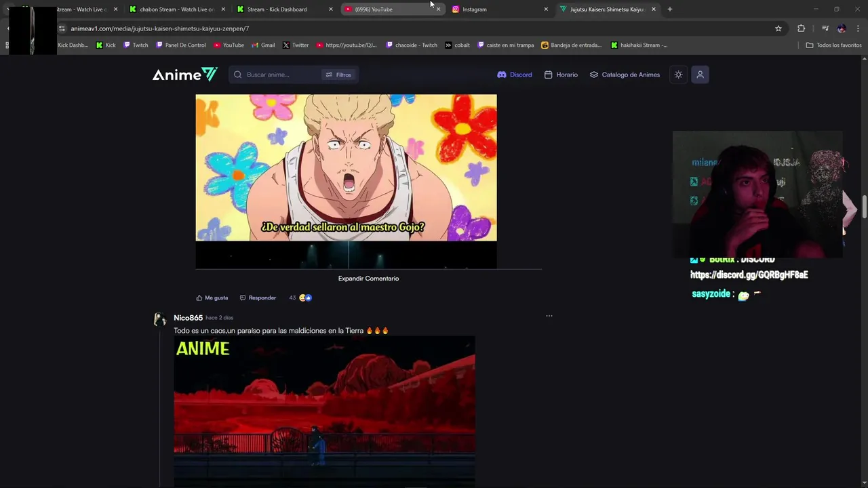Viewport: 868px width, 488px height.
Task: Click the Kick Dashb... bookmark
Action: click(x=73, y=45)
